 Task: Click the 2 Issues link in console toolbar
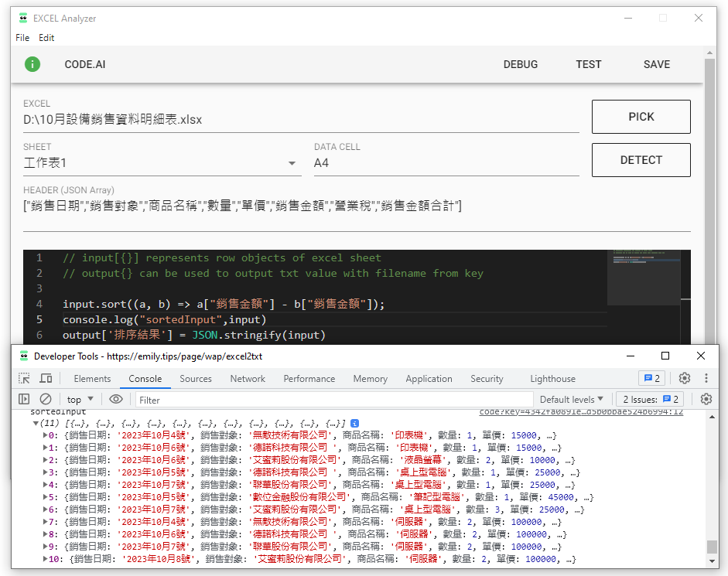[651, 399]
